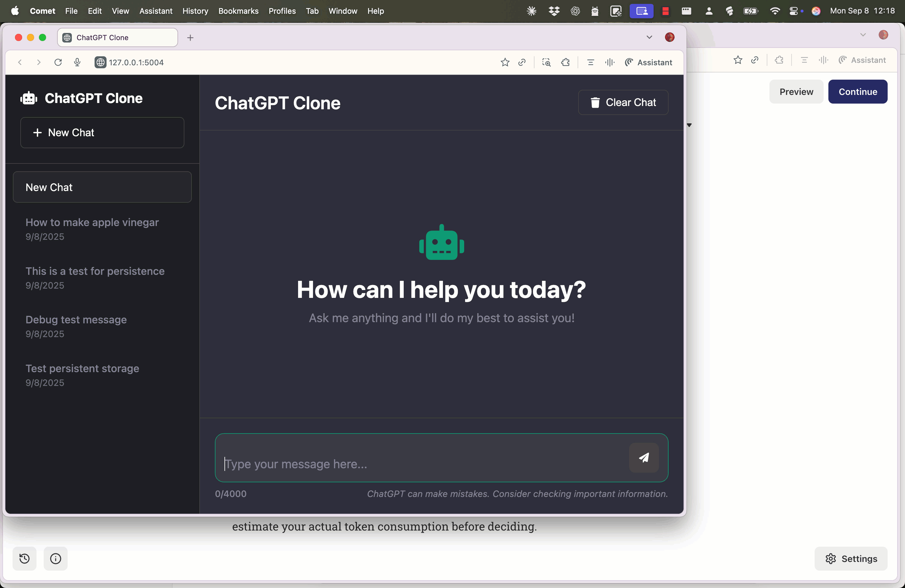The width and height of the screenshot is (905, 588).
Task: Open new browser tab with plus icon
Action: pos(191,38)
